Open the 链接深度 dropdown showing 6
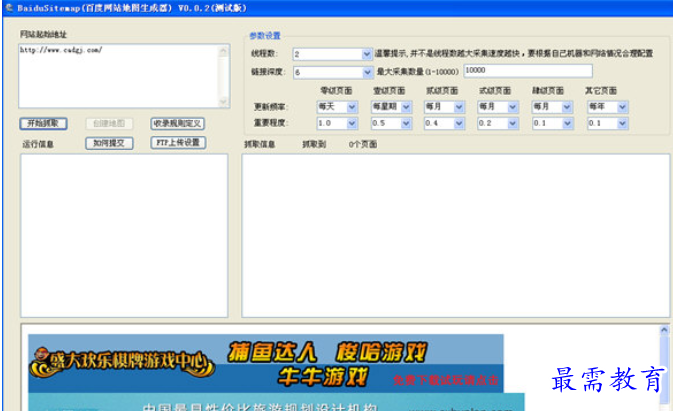Viewport: 673px width, 411px height. [x=333, y=72]
